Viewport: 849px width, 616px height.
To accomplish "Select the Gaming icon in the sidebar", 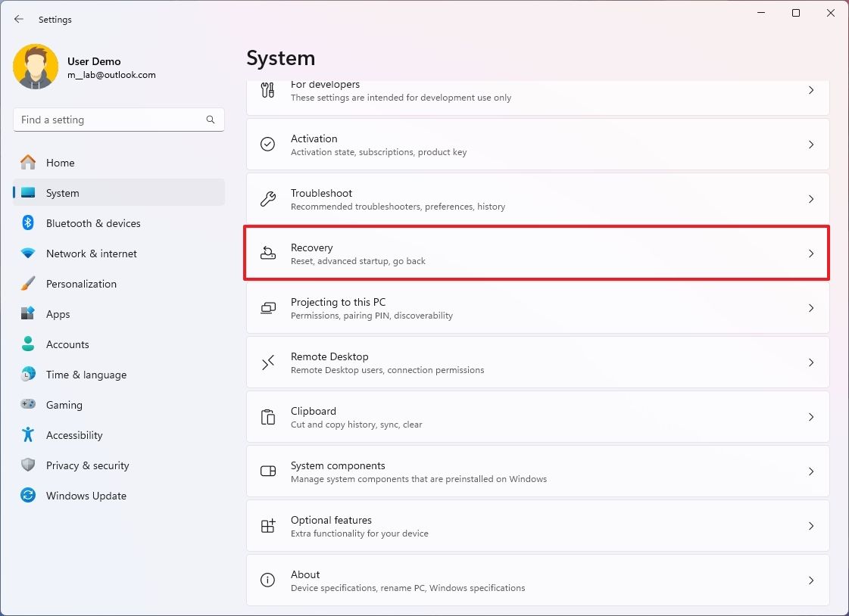I will tap(29, 405).
